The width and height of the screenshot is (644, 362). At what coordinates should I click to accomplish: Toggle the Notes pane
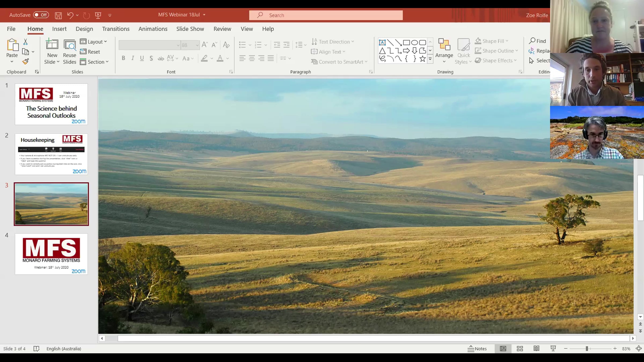pos(477,349)
